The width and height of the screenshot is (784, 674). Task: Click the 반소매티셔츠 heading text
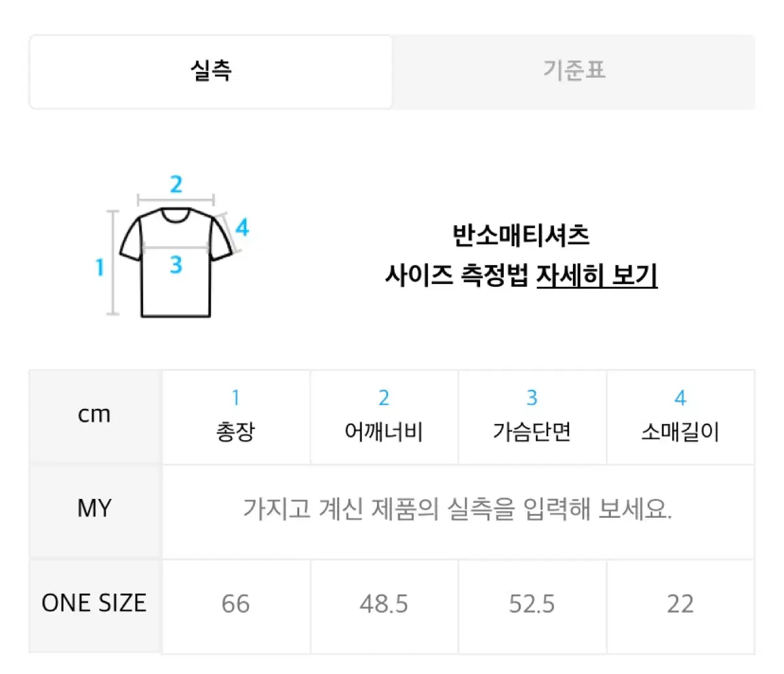[x=521, y=236]
